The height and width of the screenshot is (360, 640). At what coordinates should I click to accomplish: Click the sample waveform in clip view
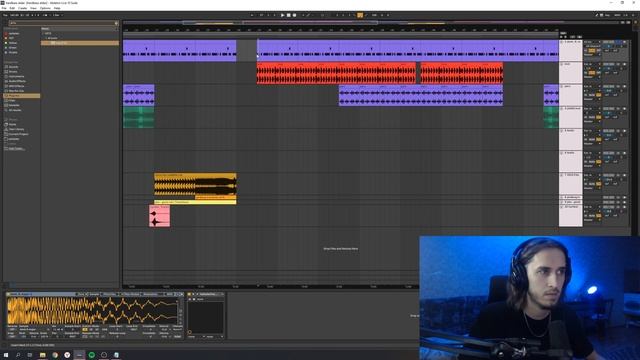(92, 311)
